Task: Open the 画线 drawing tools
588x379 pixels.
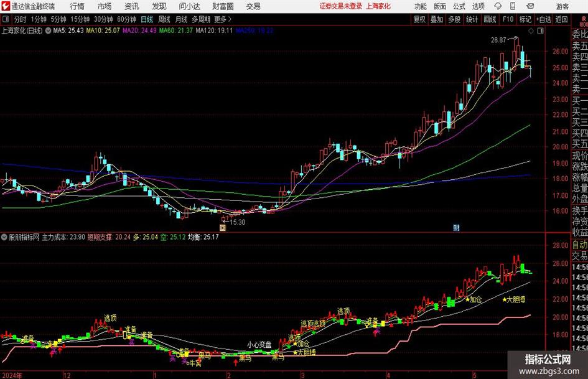Action: pyautogui.click(x=490, y=19)
